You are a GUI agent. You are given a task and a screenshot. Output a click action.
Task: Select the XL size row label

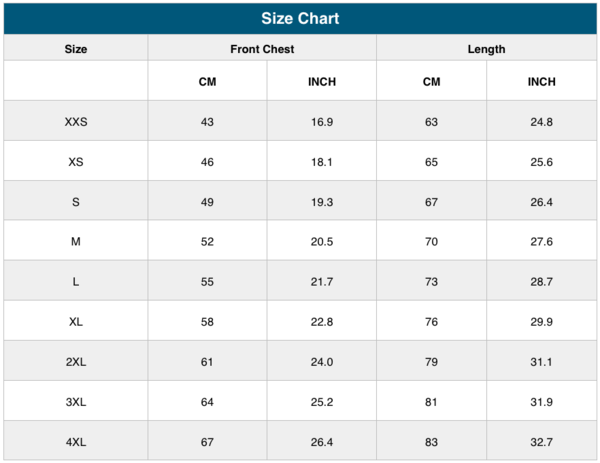pos(76,322)
